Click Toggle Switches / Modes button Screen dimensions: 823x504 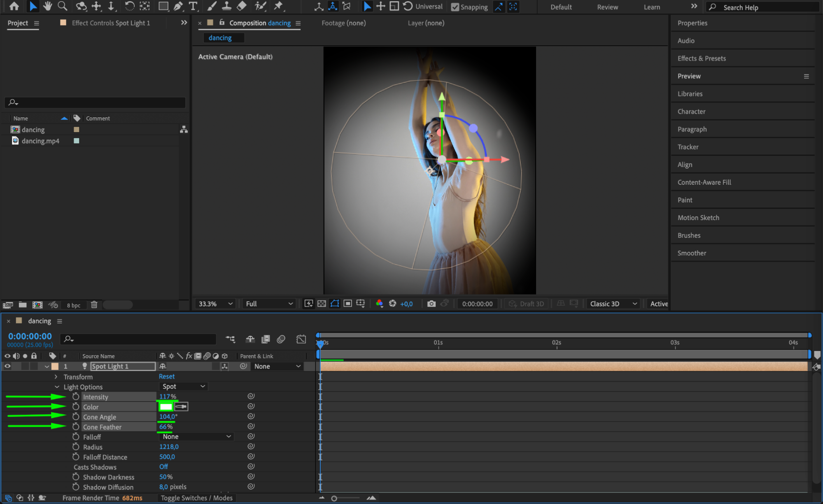(196, 498)
